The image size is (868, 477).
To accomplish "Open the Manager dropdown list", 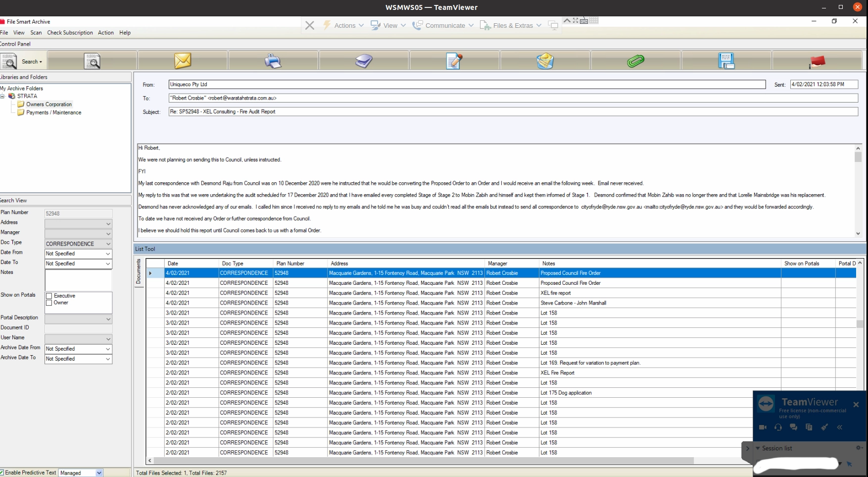I will coord(108,234).
